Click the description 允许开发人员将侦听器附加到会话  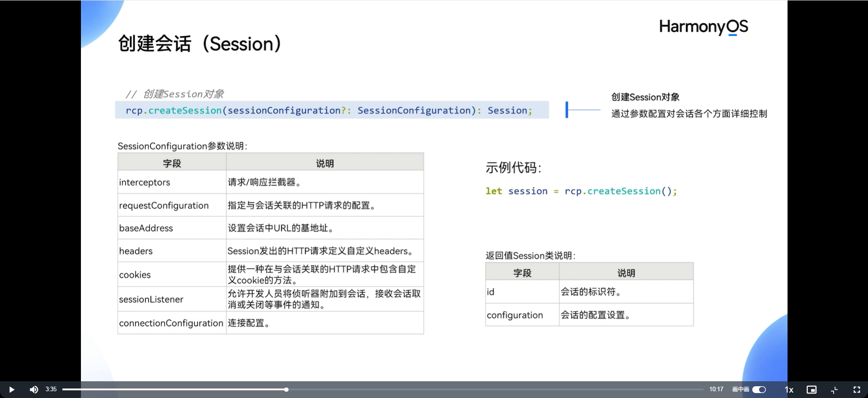click(x=324, y=299)
